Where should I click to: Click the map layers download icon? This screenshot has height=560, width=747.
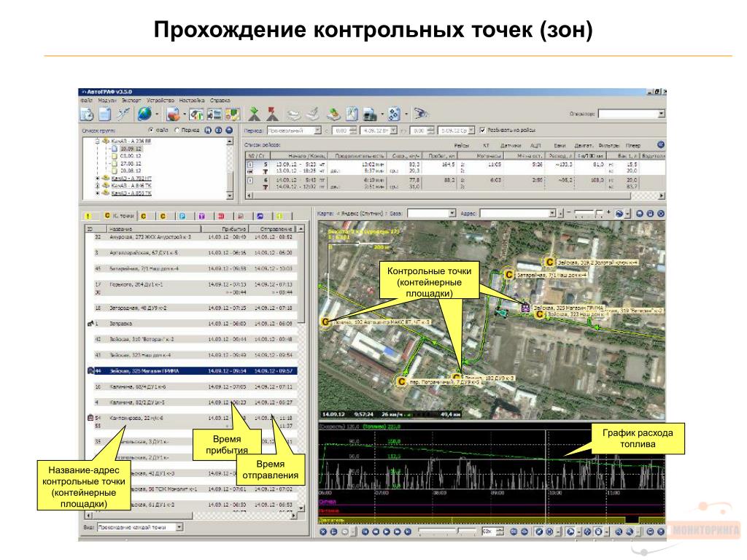click(333, 114)
